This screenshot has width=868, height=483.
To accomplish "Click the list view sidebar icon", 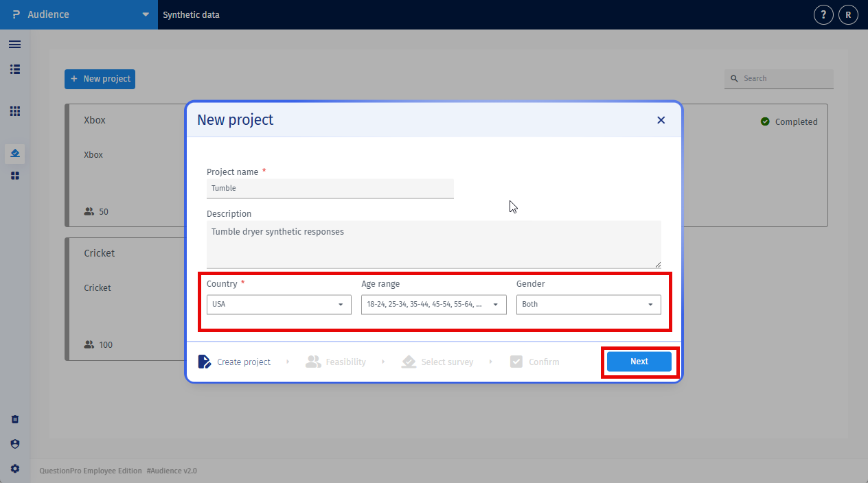I will tap(14, 69).
